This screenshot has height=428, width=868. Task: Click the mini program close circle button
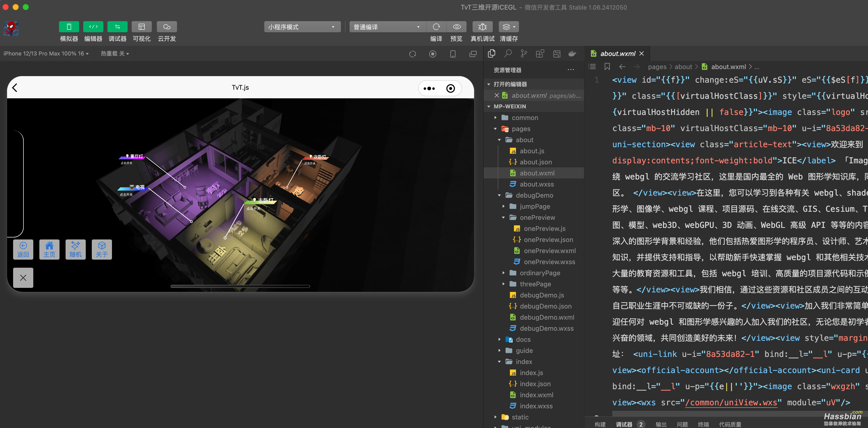click(x=450, y=88)
